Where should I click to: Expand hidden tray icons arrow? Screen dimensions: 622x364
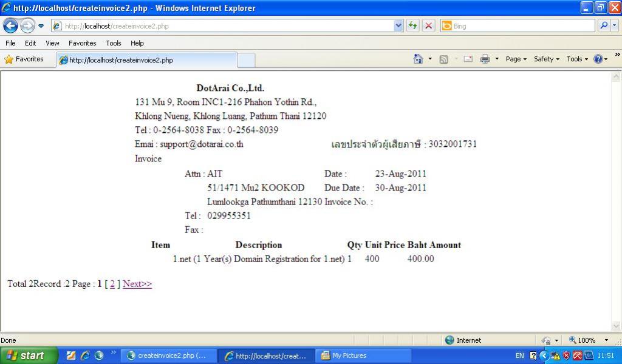click(x=544, y=356)
